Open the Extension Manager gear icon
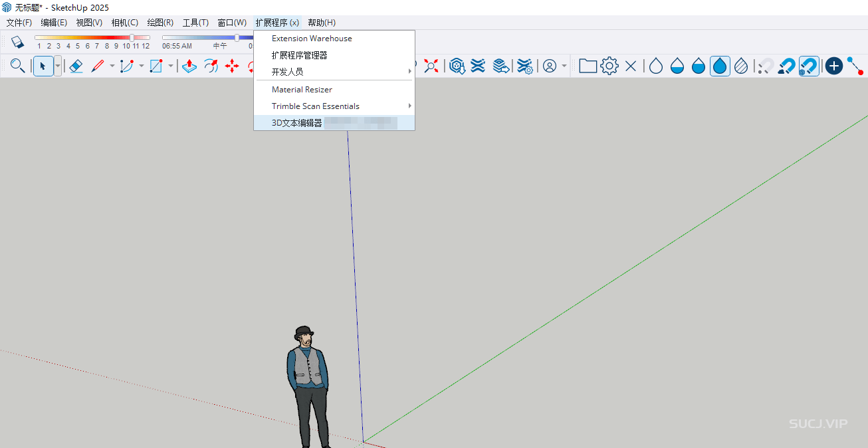The width and height of the screenshot is (868, 448). pyautogui.click(x=525, y=66)
